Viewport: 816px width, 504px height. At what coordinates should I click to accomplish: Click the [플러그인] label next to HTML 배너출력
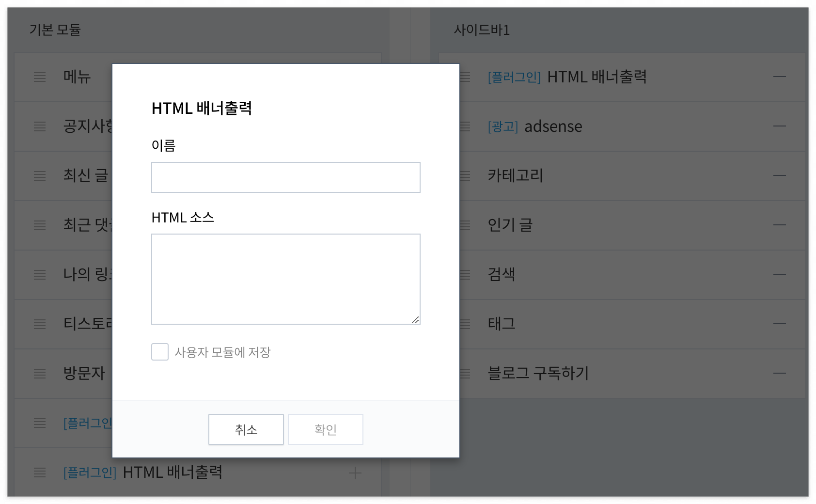[x=514, y=77]
